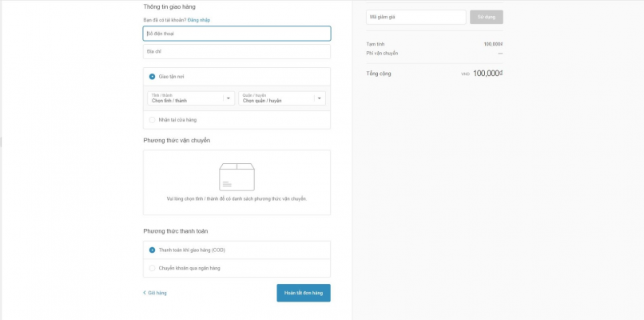Image resolution: width=644 pixels, height=320 pixels.
Task: Click into the Địa chỉ address field
Action: [237, 52]
